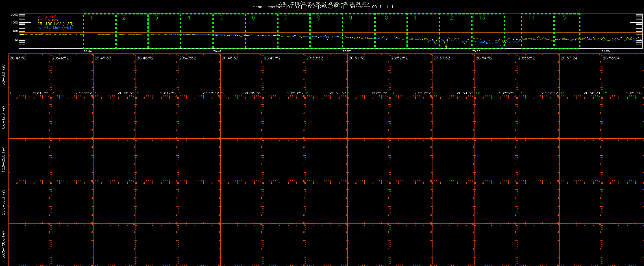Click the 'clean' algorithm label in header
Screen dimensions: 644x266
point(257,7)
